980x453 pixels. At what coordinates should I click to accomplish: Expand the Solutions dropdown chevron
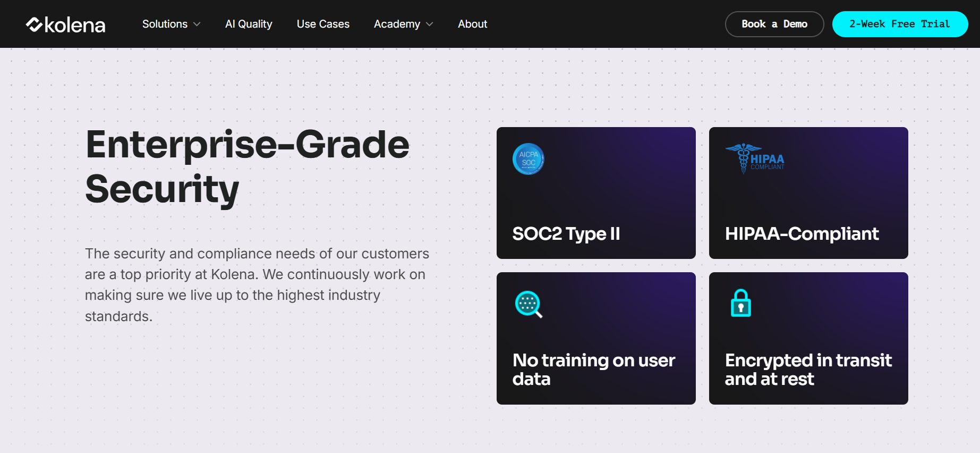tap(197, 24)
